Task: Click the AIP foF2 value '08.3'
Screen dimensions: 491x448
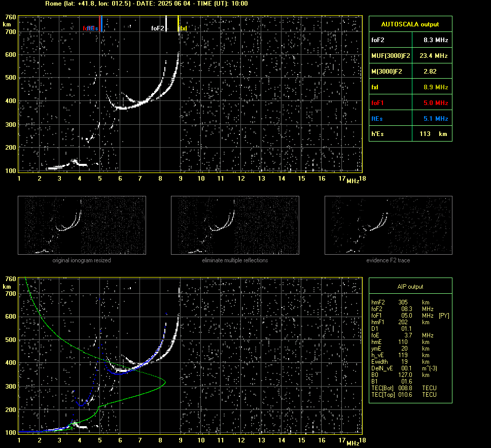Action: pyautogui.click(x=406, y=309)
